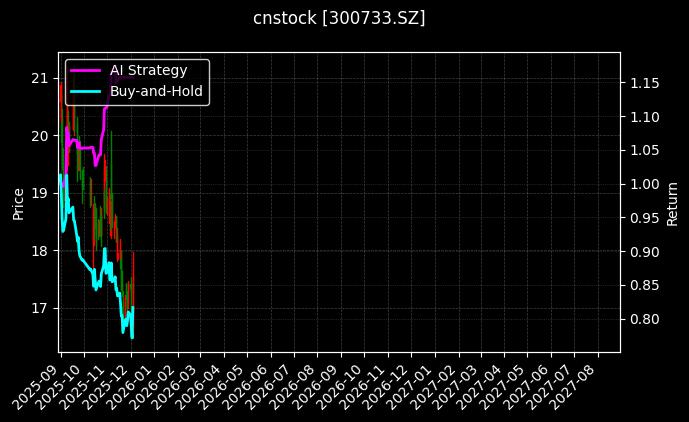Click the 2027-07 date label

click(548, 388)
